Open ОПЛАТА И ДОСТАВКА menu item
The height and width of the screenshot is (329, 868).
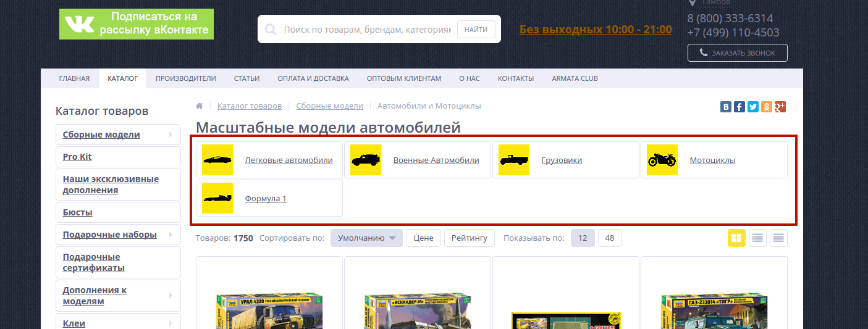coord(313,78)
